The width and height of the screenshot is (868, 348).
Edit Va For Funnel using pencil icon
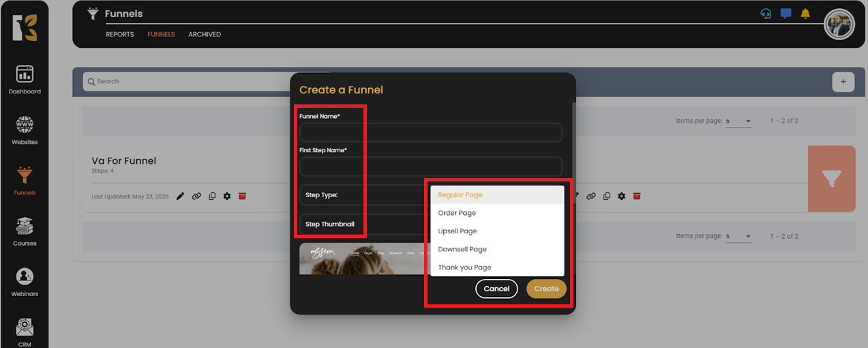(x=180, y=197)
